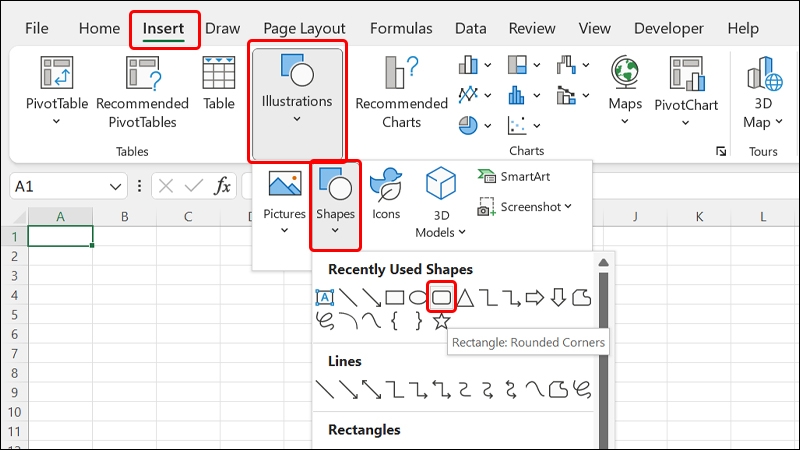The width and height of the screenshot is (800, 450).
Task: Select the Right Brace shape
Action: (x=418, y=321)
